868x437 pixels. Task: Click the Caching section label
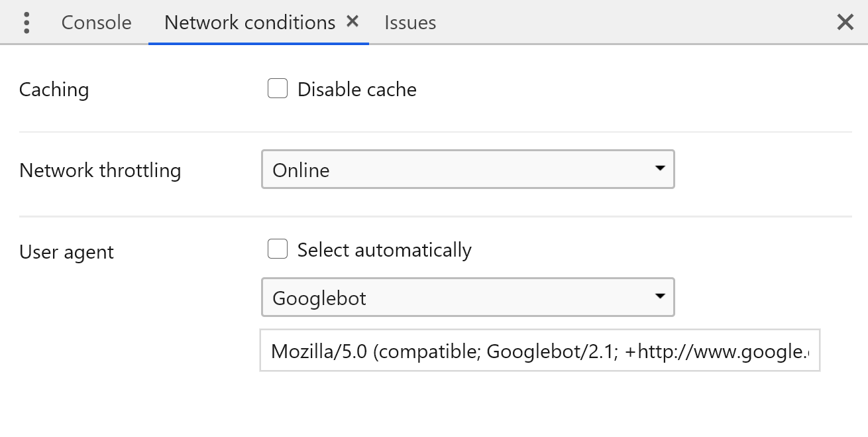tap(54, 90)
